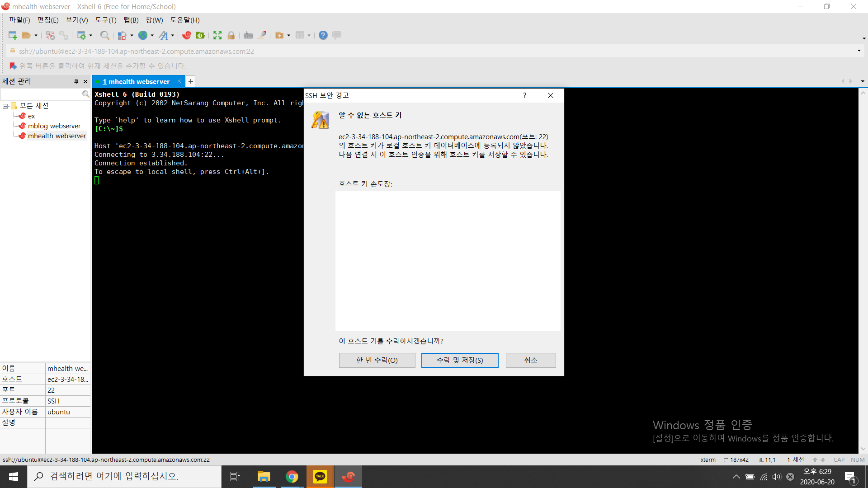Toggle the session manager pin icon
Viewport: 868px width, 488px height.
pyautogui.click(x=76, y=82)
